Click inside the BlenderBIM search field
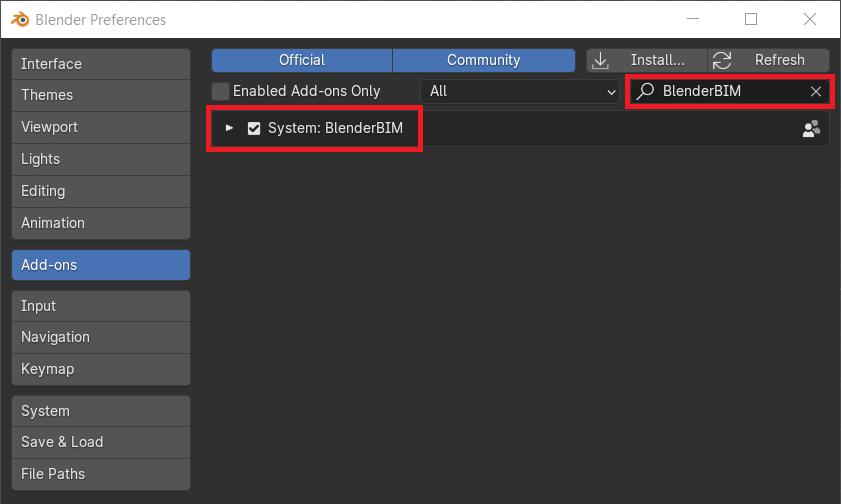Viewport: 841px width, 504px height. click(x=729, y=91)
